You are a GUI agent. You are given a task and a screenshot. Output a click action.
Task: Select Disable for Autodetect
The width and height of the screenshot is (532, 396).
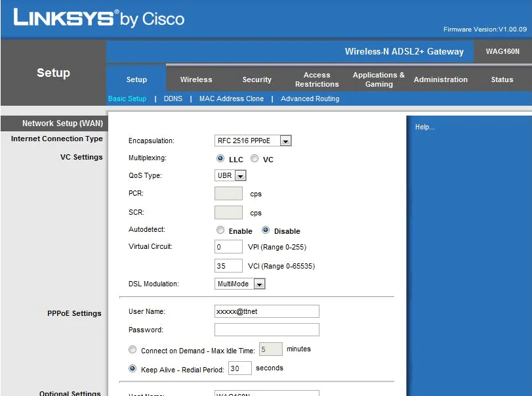pyautogui.click(x=266, y=231)
